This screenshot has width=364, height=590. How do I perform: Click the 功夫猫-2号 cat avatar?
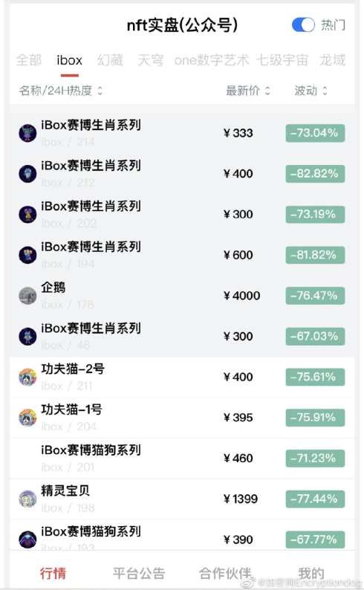click(x=27, y=377)
